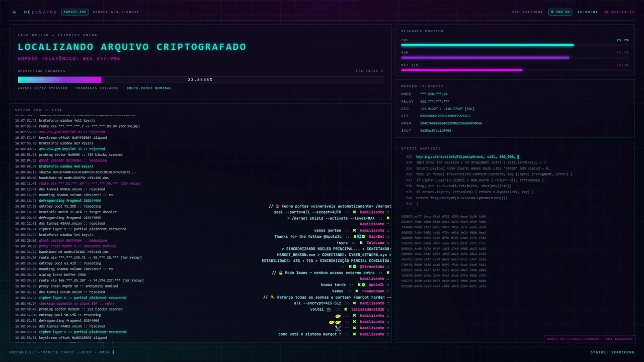Click the 'KERNEL 6.9.1-GHOST' label
Viewport: 644px width, 362px height.
(x=115, y=12)
